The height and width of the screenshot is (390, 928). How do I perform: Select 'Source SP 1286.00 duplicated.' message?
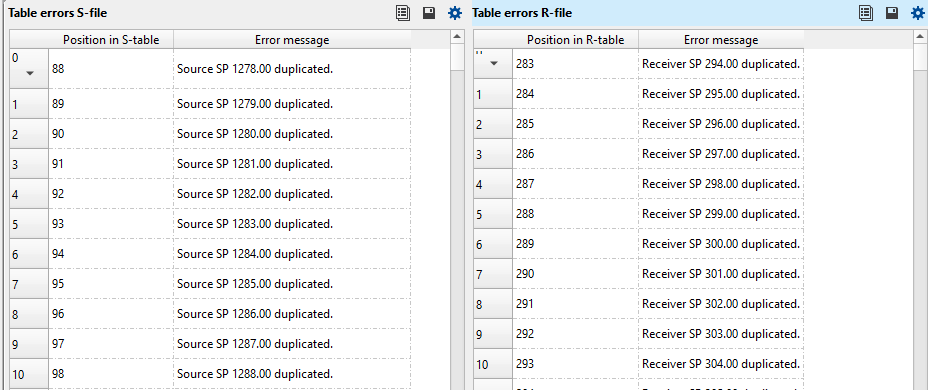pos(292,314)
